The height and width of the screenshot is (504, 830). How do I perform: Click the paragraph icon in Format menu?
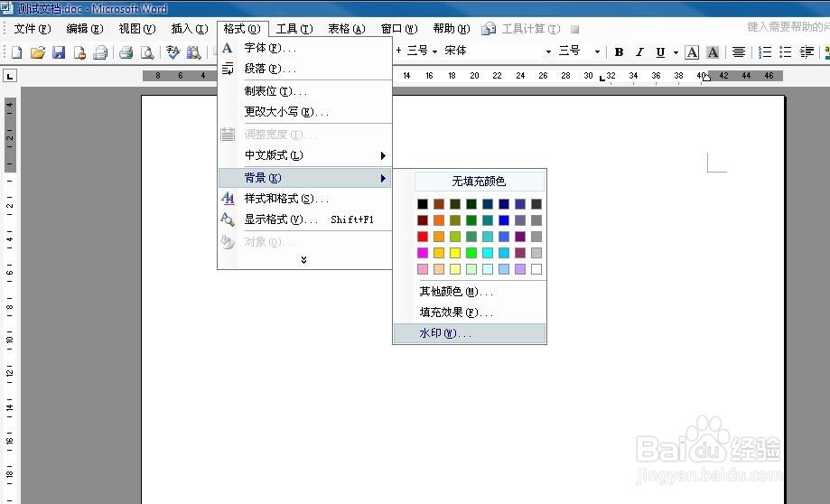tap(228, 69)
